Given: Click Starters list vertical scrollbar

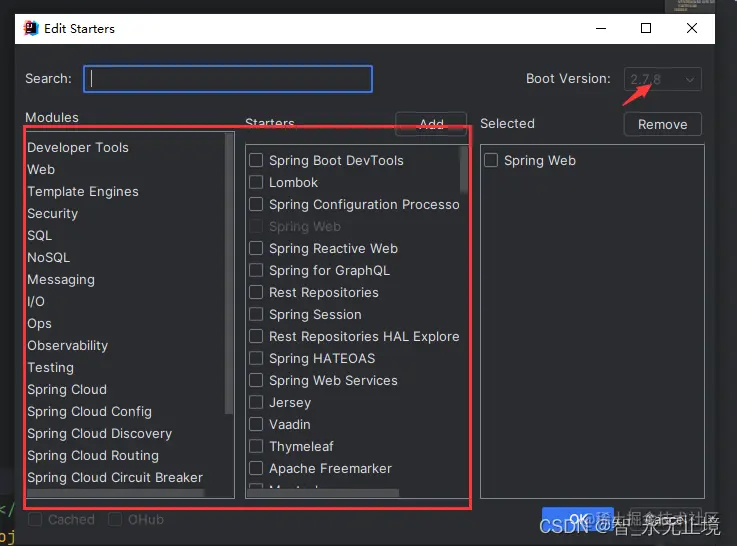Looking at the screenshot, I should click(x=463, y=170).
